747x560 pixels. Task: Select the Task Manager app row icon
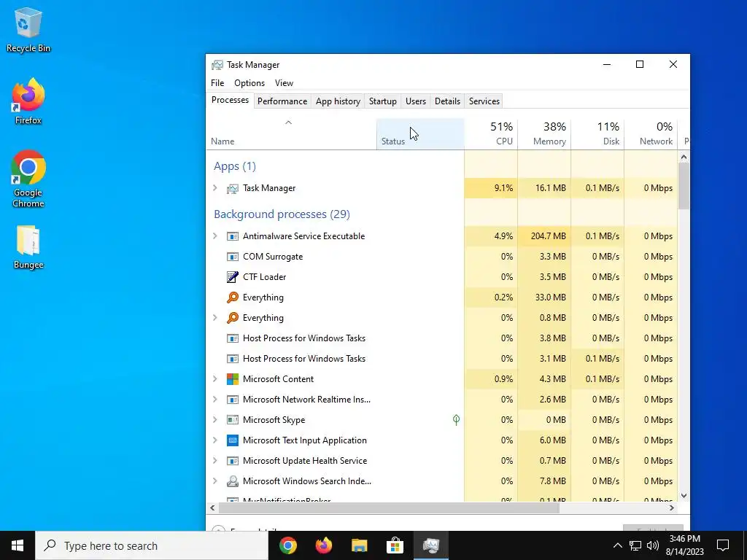coord(233,189)
